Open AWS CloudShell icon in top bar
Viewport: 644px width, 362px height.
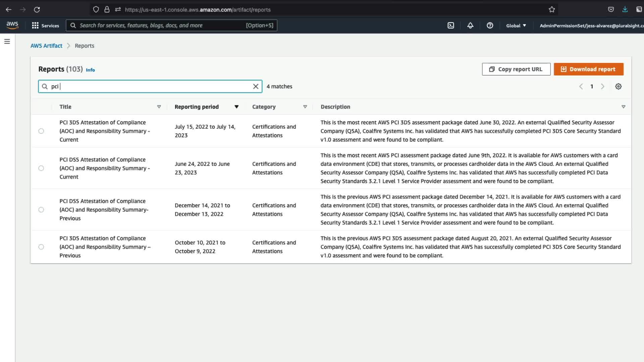click(x=451, y=25)
